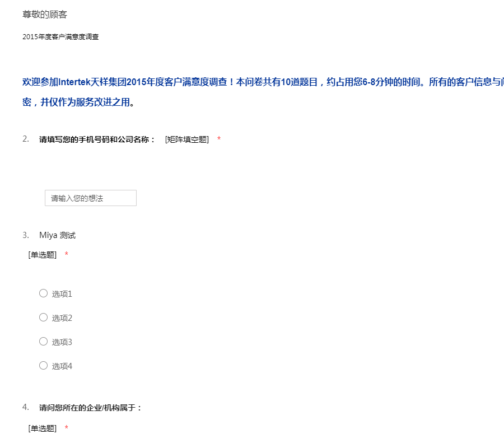Screen dimensions: 504x448
Task: Click the 2015年度客户满意度调查 subtitle
Action: point(60,37)
